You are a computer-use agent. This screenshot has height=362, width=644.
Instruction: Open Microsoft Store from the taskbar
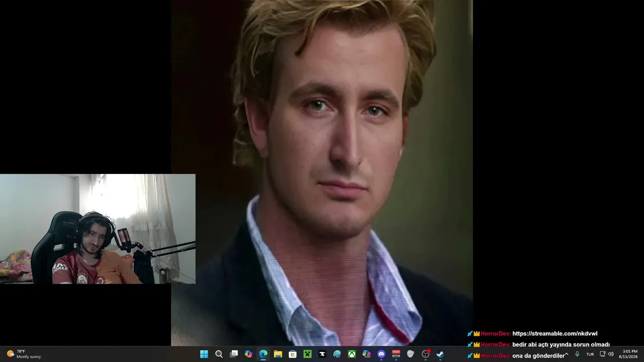tap(292, 354)
